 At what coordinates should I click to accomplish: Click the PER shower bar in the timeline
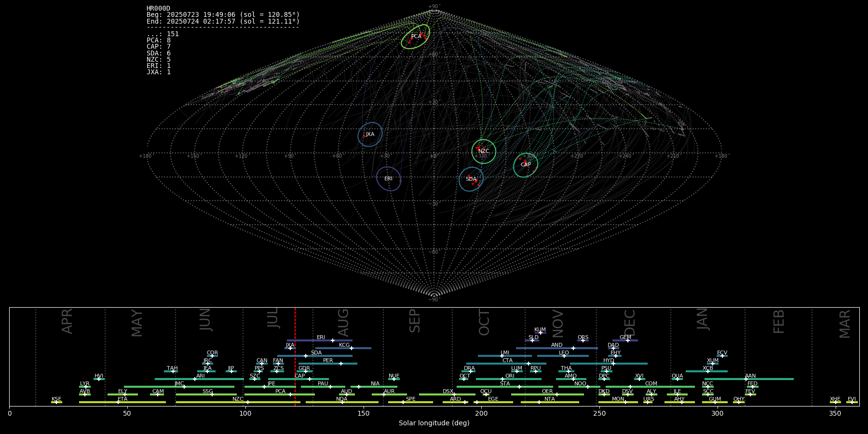[x=328, y=364]
